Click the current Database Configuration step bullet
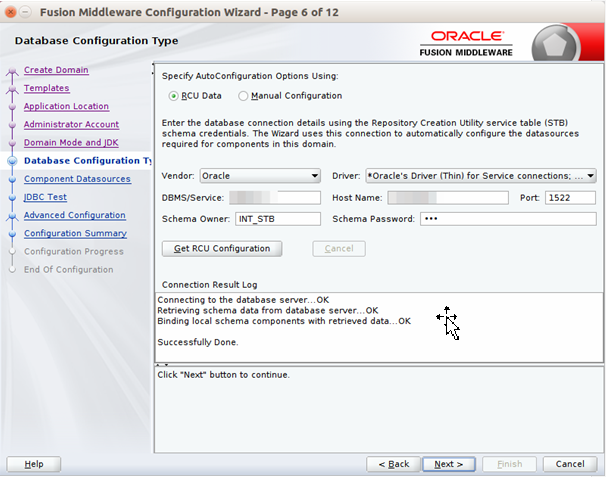The image size is (606, 477). (x=12, y=161)
